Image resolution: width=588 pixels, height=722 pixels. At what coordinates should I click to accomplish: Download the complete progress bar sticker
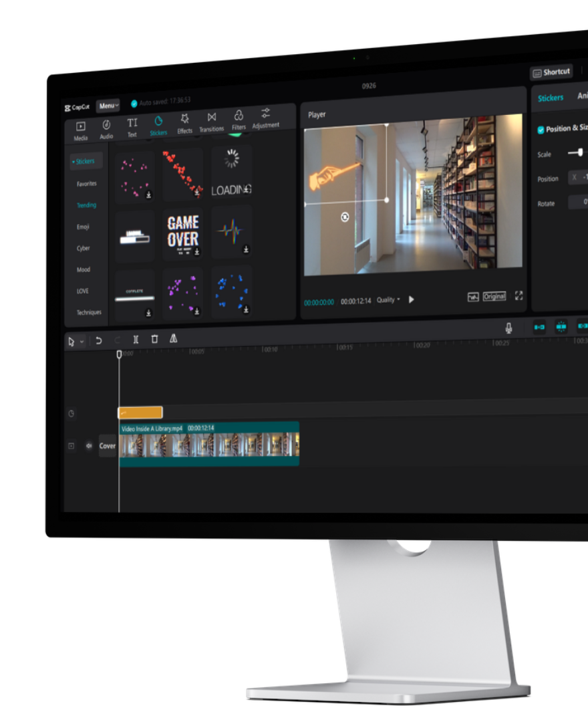148,313
